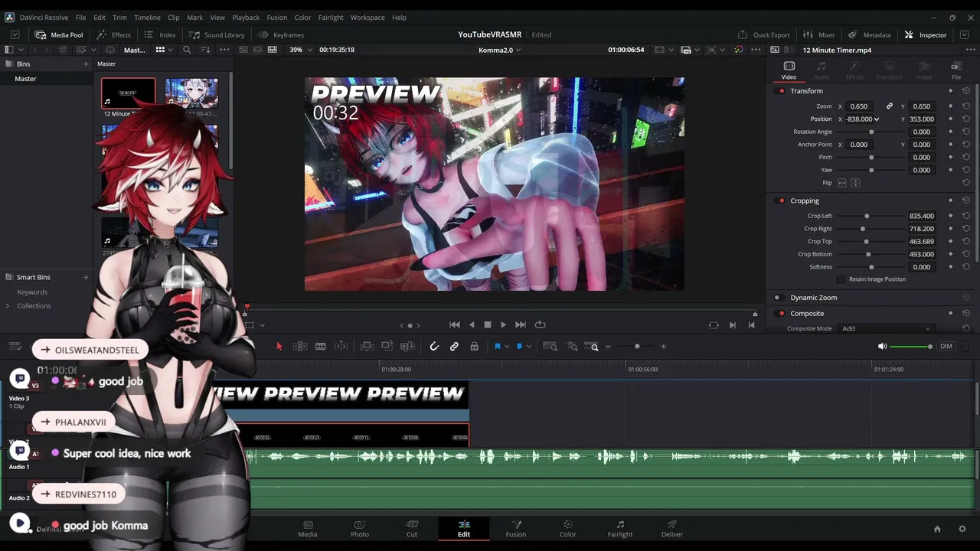This screenshot has width=980, height=551.
Task: Switch to the Color page
Action: coord(568,529)
